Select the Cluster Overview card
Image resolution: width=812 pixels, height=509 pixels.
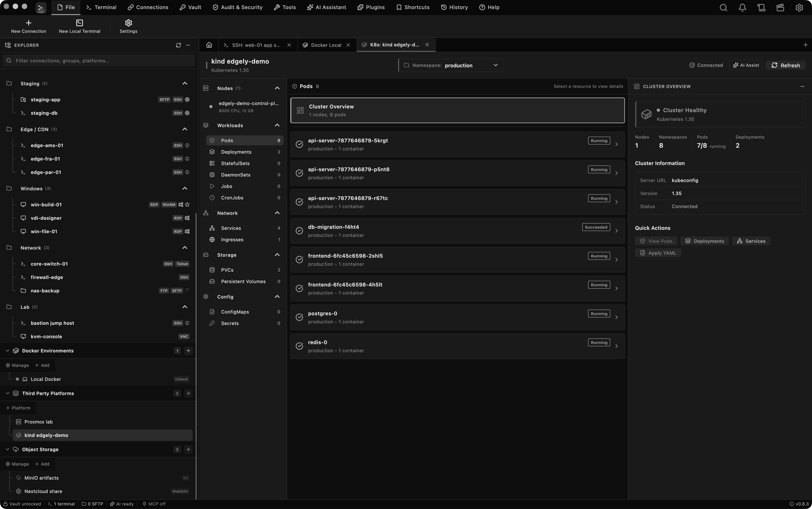point(457,110)
